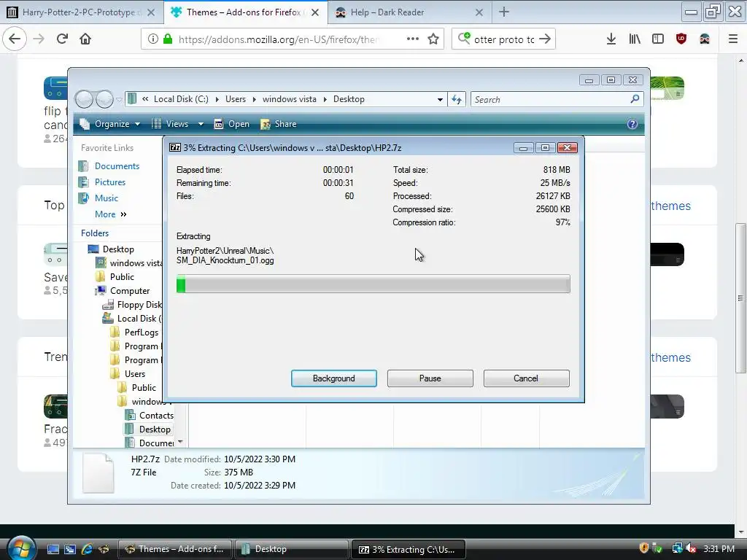View site information icon in the address bar
The height and width of the screenshot is (560, 747).
(152, 39)
